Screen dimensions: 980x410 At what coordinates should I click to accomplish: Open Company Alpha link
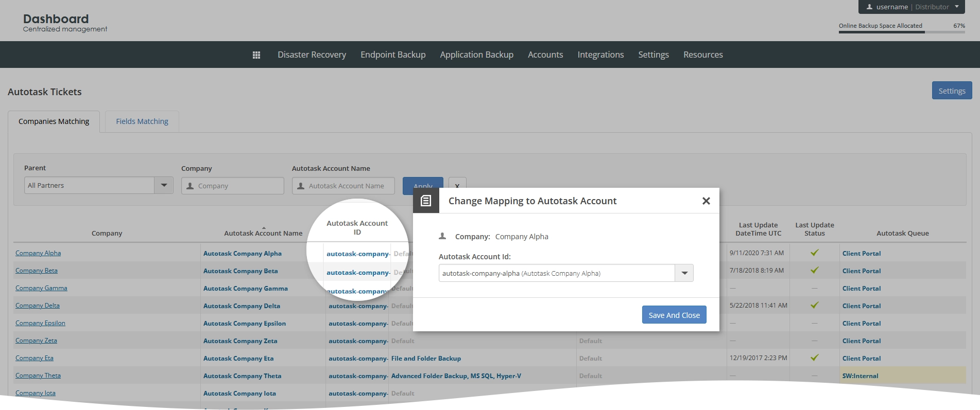point(38,253)
